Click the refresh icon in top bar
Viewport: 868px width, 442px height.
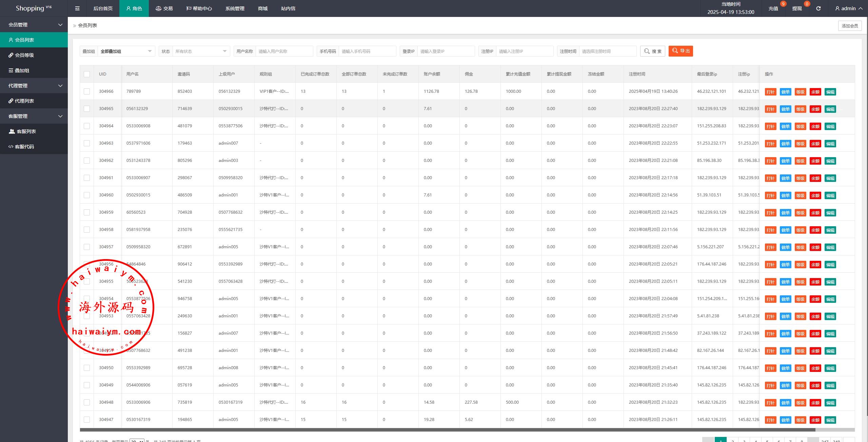pyautogui.click(x=818, y=8)
